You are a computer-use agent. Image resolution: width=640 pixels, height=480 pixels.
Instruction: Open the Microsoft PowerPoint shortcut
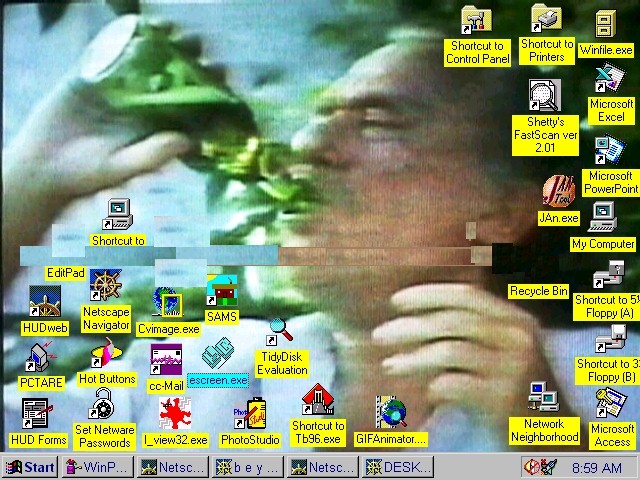tap(609, 152)
